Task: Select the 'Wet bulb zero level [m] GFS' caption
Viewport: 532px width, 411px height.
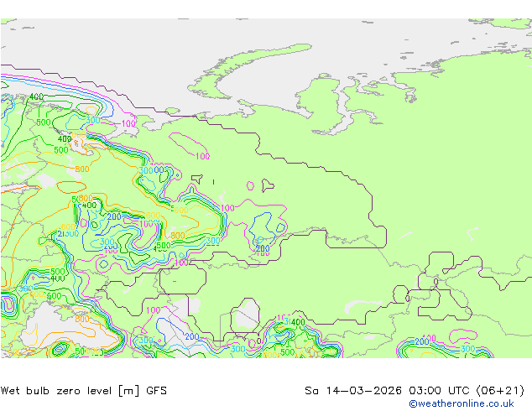Action: pos(84,391)
